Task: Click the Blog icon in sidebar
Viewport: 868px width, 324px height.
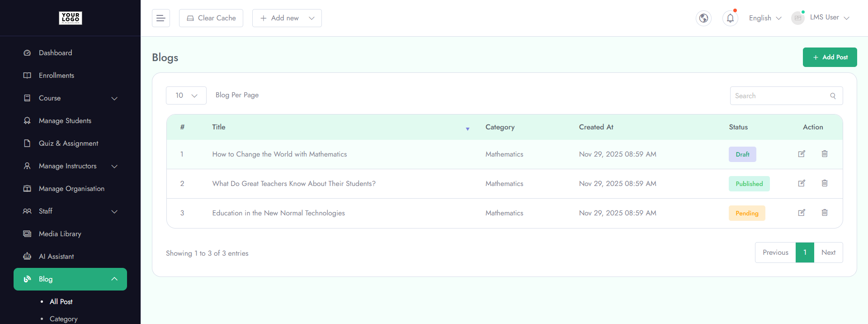Action: coord(27,279)
